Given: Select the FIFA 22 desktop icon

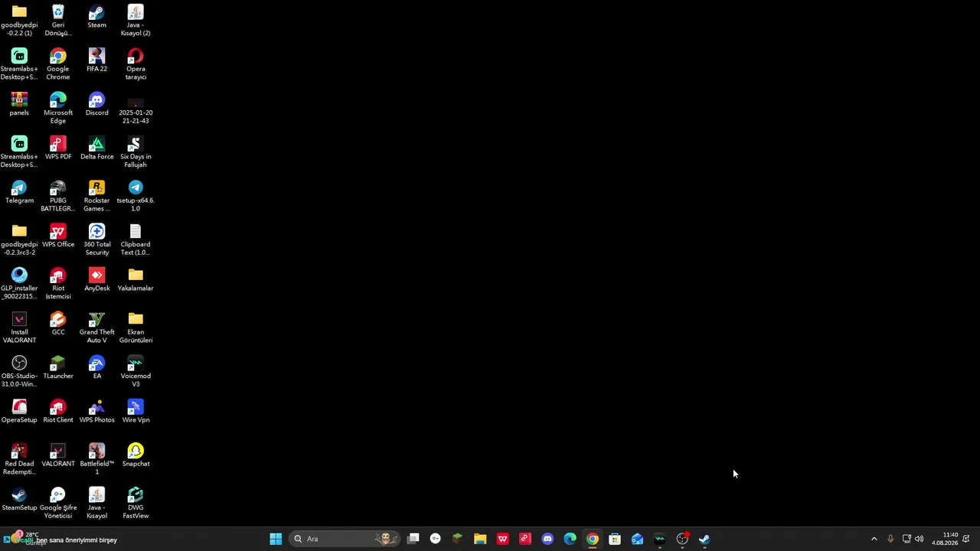Looking at the screenshot, I should (96, 60).
